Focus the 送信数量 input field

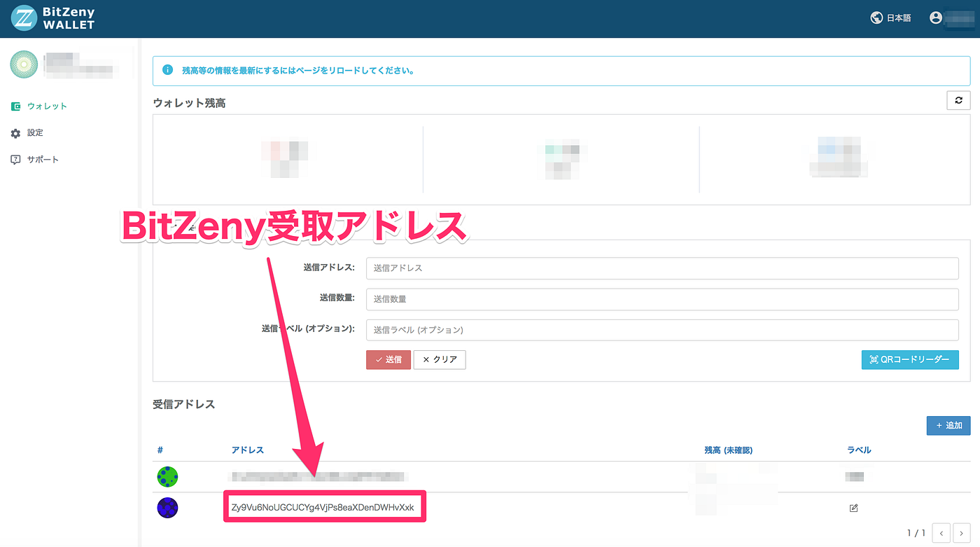point(662,299)
